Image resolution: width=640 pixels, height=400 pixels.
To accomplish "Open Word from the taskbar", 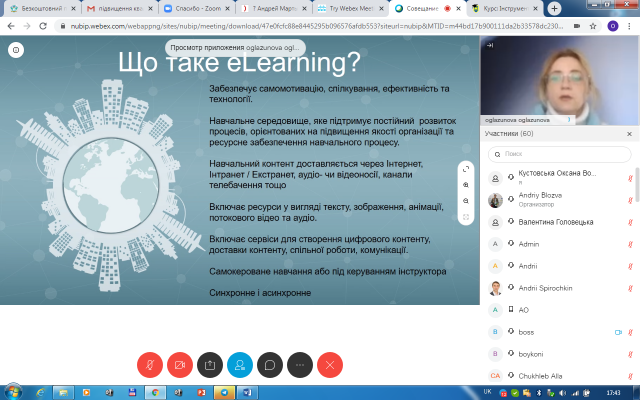I will pos(247,393).
